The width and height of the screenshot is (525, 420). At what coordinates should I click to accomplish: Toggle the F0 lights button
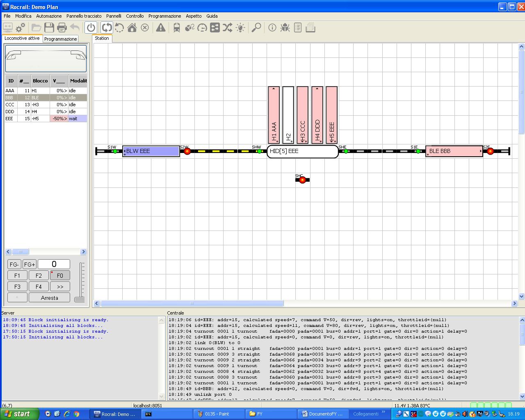[x=60, y=276]
